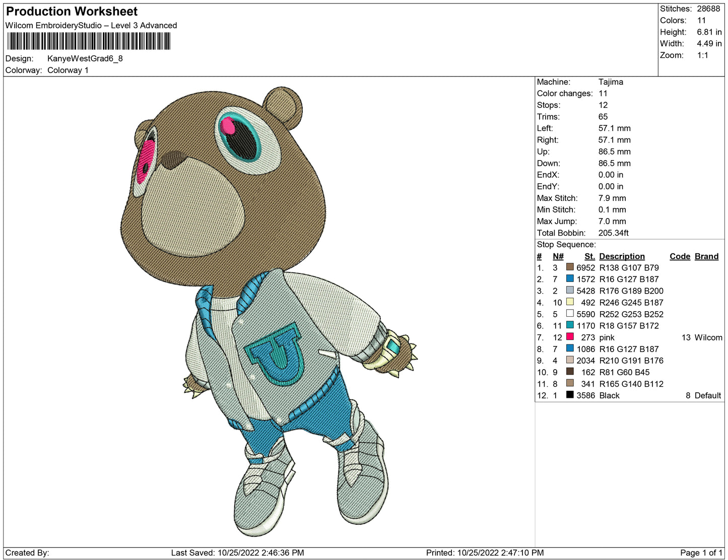Image resolution: width=728 pixels, height=560 pixels.
Task: Select the "pink" color description
Action: coord(607,337)
